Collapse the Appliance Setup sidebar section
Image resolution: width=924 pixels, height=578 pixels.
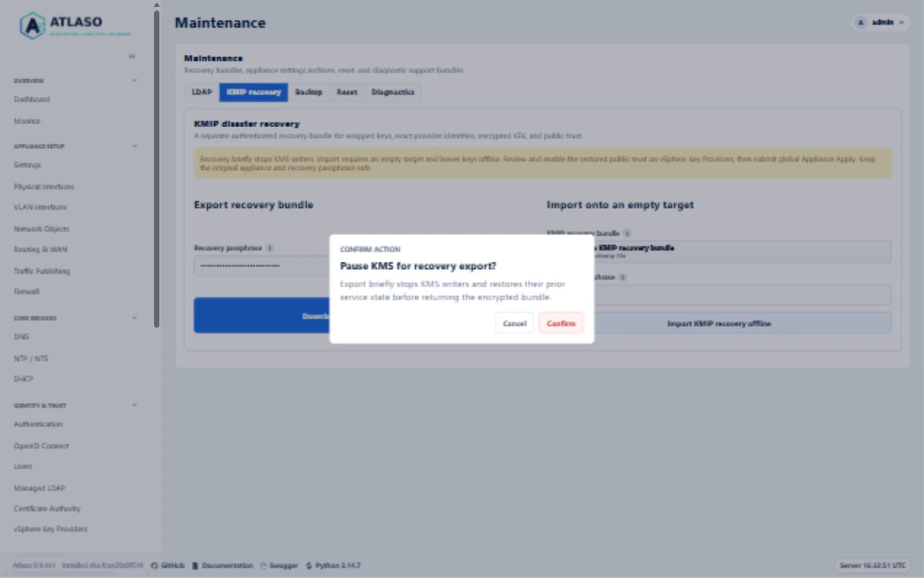click(x=135, y=146)
